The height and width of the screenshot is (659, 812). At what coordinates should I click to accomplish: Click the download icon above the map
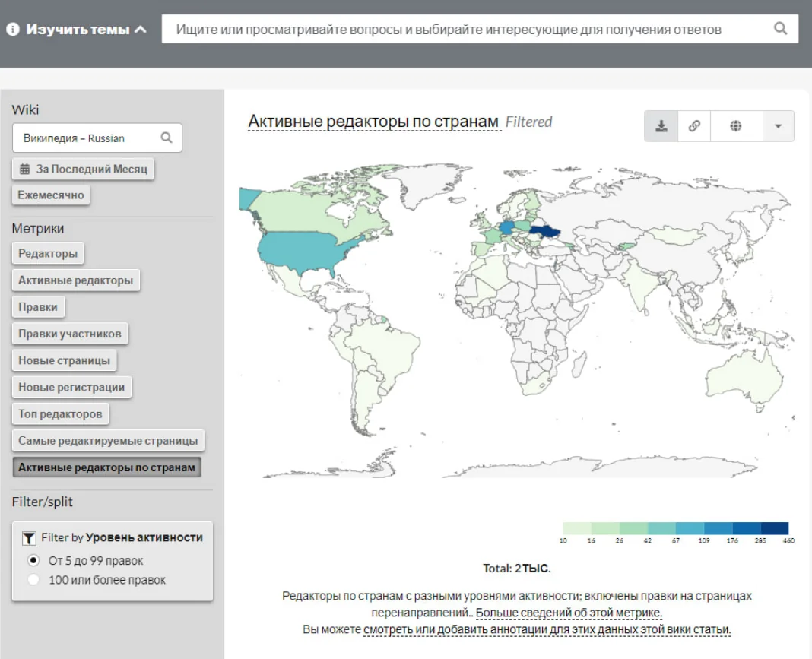[661, 126]
